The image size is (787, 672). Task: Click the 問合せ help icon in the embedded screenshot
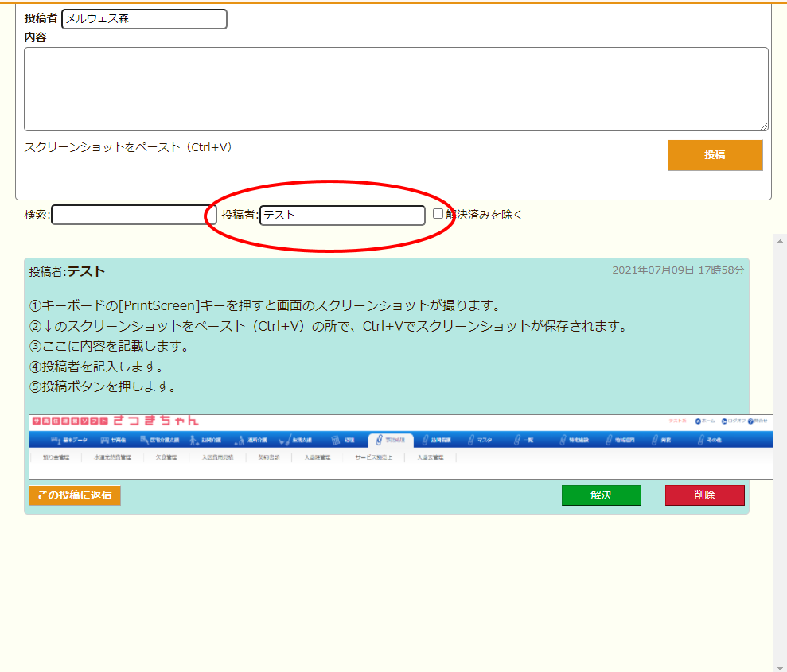(x=751, y=421)
